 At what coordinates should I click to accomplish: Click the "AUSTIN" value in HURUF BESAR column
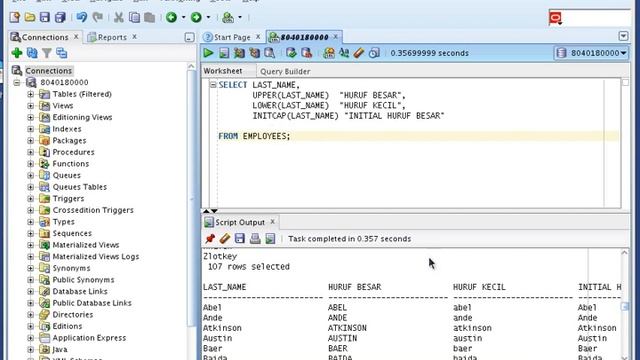click(x=342, y=338)
